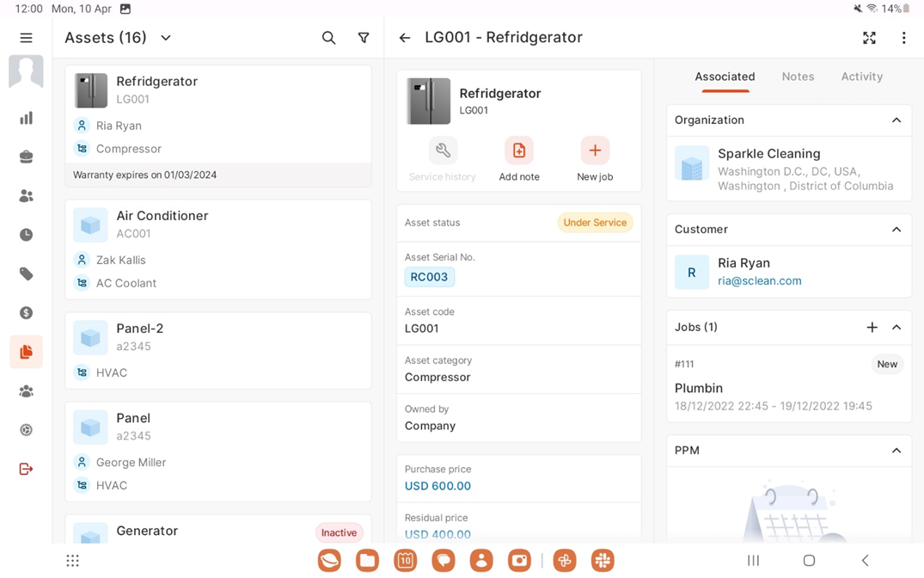
Task: Open the dashboard chart icon in sidebar
Action: point(26,118)
